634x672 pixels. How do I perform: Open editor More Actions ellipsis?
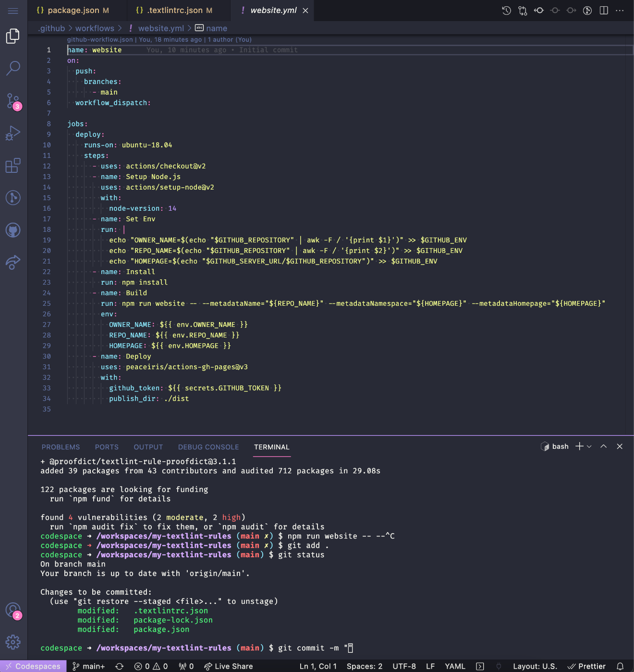(620, 11)
